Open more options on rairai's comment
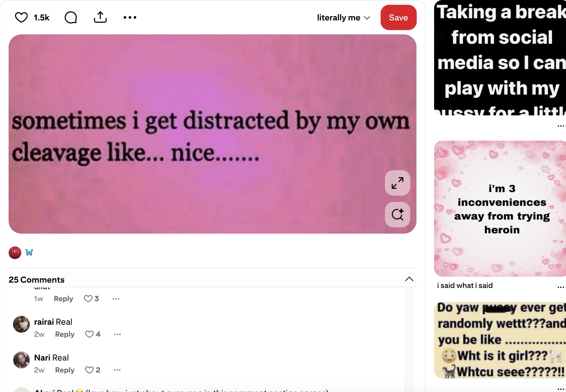Image resolution: width=566 pixels, height=392 pixels. (117, 334)
